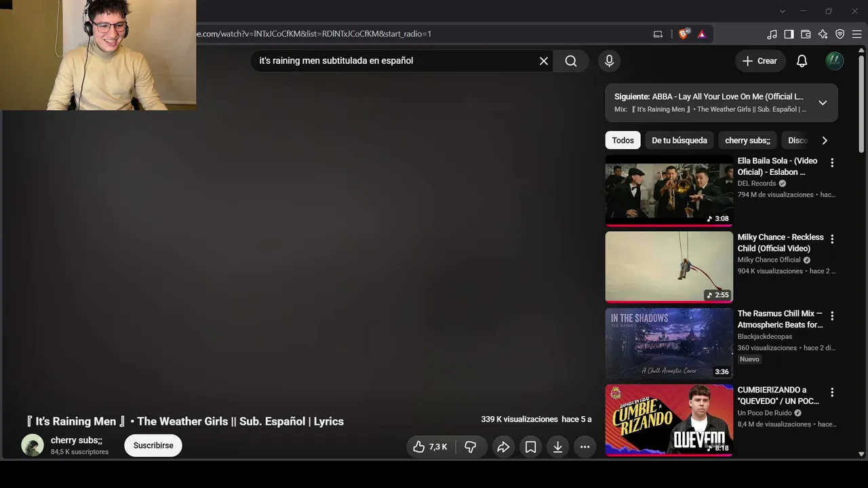The image size is (868, 488).
Task: Open Leo AI sparkle icon
Action: [823, 34]
